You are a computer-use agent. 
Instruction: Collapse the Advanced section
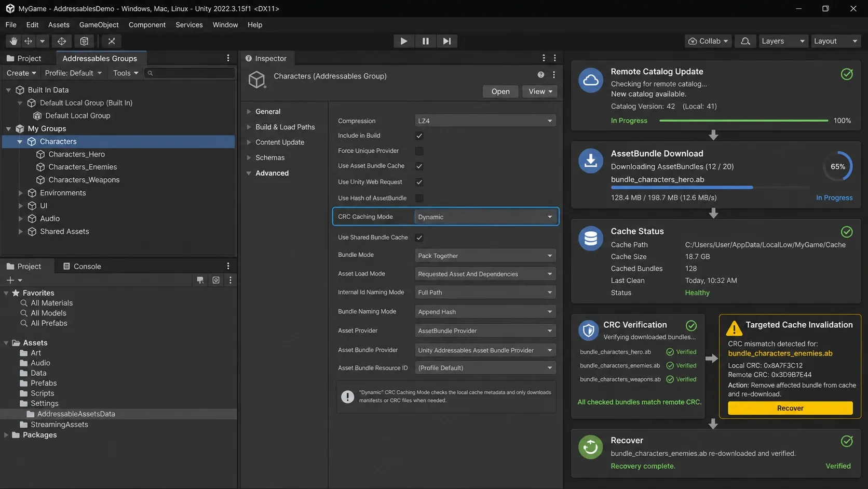pos(249,173)
